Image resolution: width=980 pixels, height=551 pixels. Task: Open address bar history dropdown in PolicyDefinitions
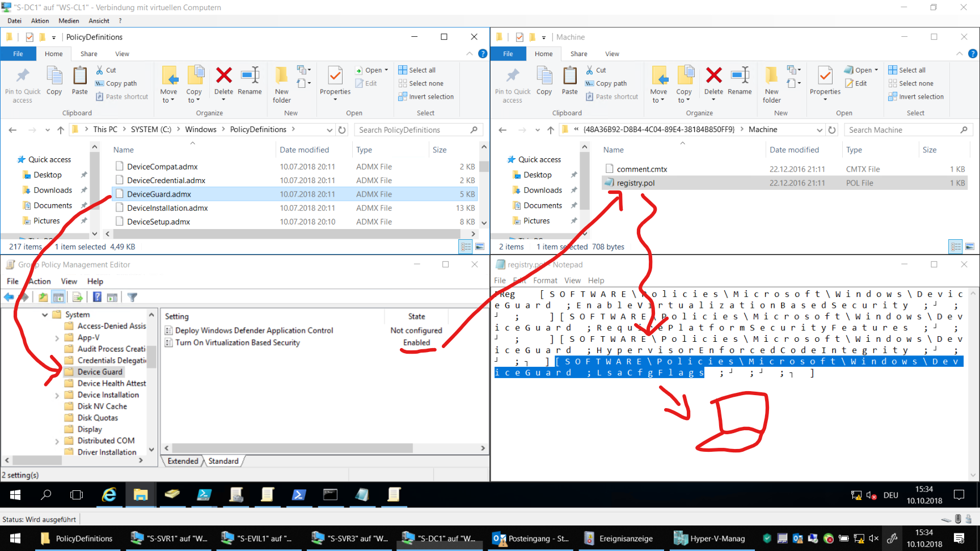[330, 130]
